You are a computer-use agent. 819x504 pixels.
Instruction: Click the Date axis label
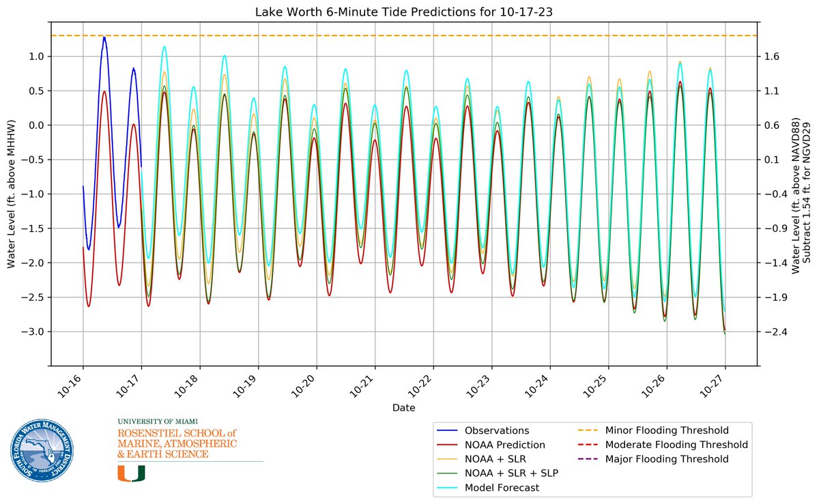[x=405, y=407]
